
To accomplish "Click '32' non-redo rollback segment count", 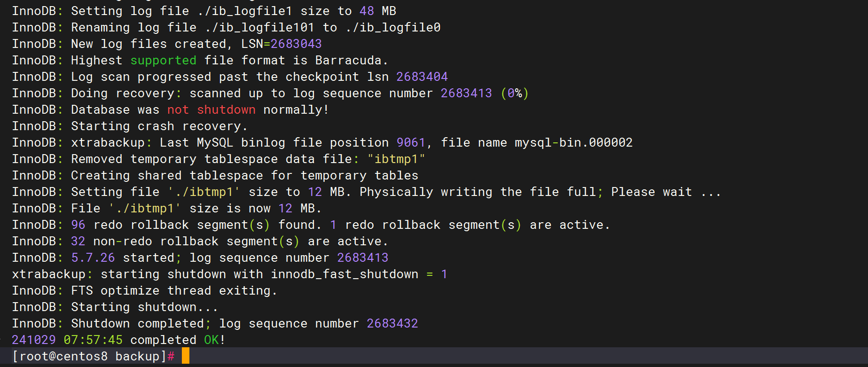I will tap(78, 241).
